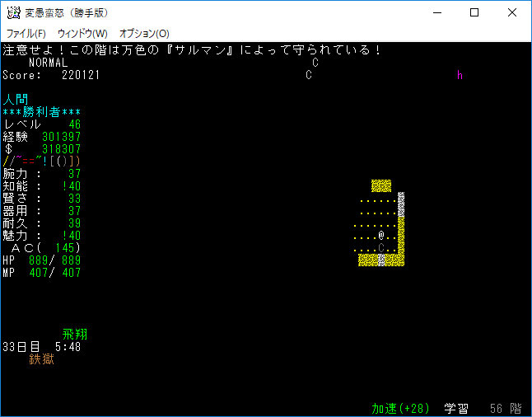This screenshot has height=417, width=532.
Task: Minimize the game window
Action: click(436, 12)
